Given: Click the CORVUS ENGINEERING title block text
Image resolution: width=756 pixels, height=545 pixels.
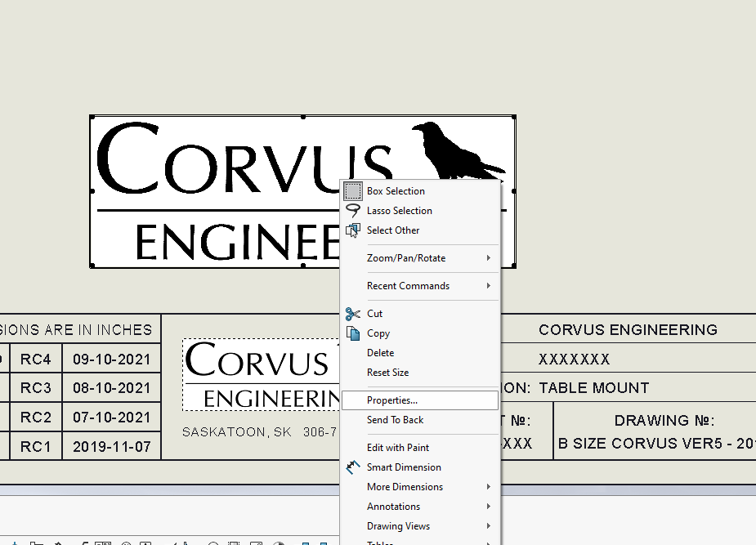Looking at the screenshot, I should [628, 329].
